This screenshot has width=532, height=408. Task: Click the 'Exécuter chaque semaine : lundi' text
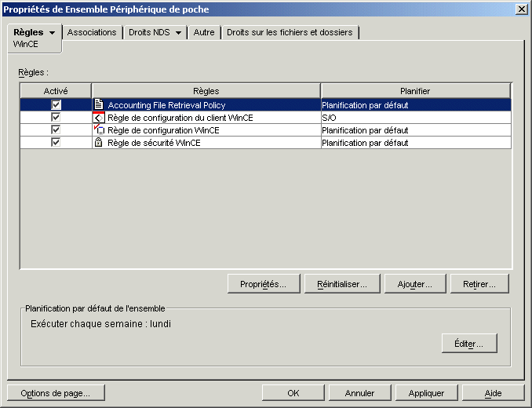(x=100, y=324)
